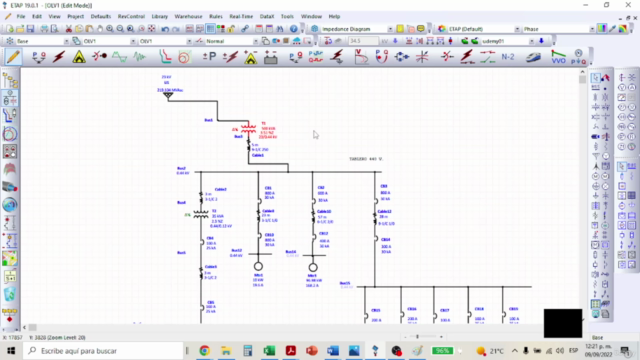
Task: Click the 34.5 kV input field
Action: coord(363,41)
